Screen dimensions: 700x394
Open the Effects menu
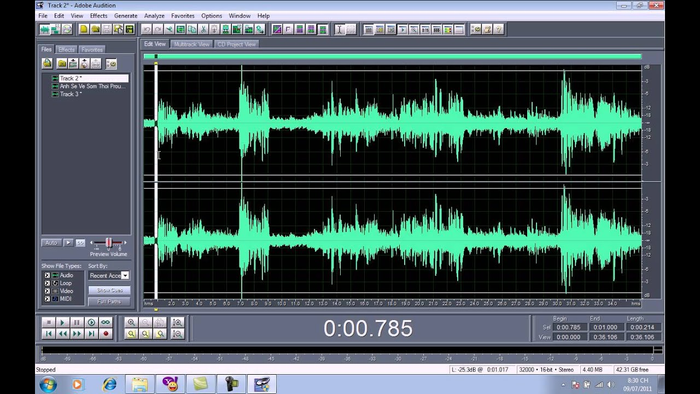[x=98, y=16]
